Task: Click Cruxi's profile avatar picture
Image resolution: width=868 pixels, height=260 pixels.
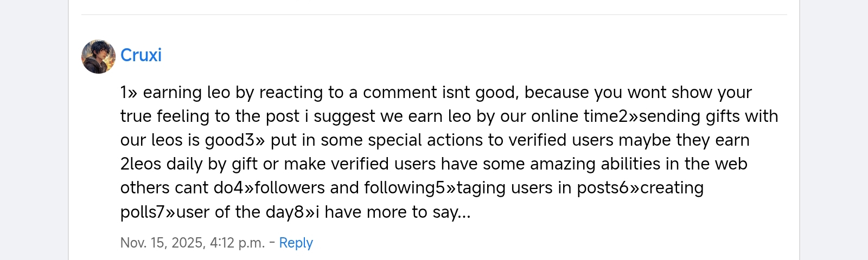Action: click(x=98, y=56)
